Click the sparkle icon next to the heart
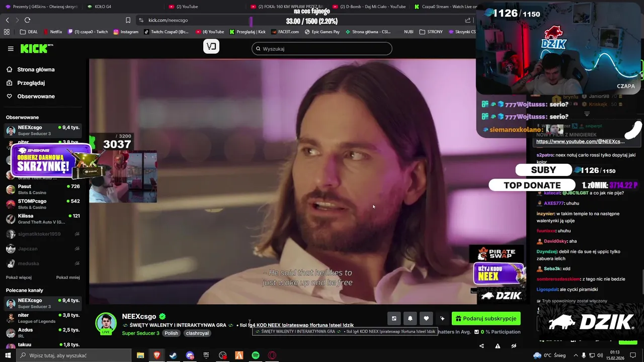Viewport: 644px width, 362px height. 442,318
